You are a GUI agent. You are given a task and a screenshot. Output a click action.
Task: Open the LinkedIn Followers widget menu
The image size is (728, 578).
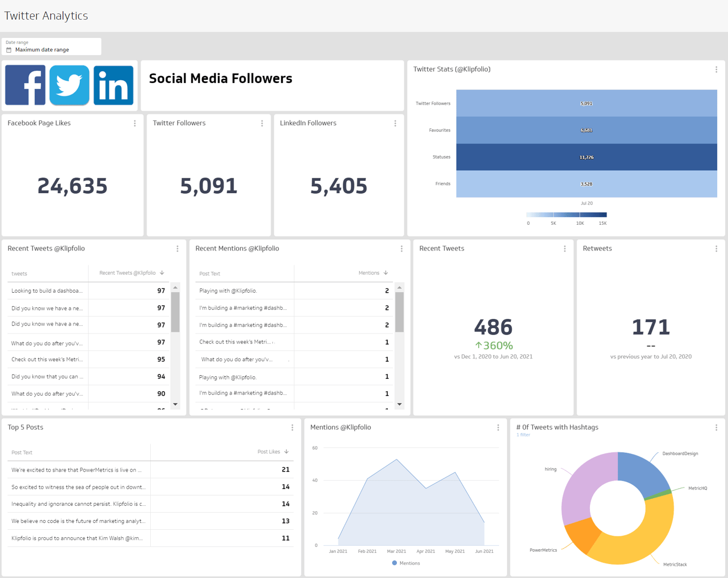pyautogui.click(x=395, y=123)
